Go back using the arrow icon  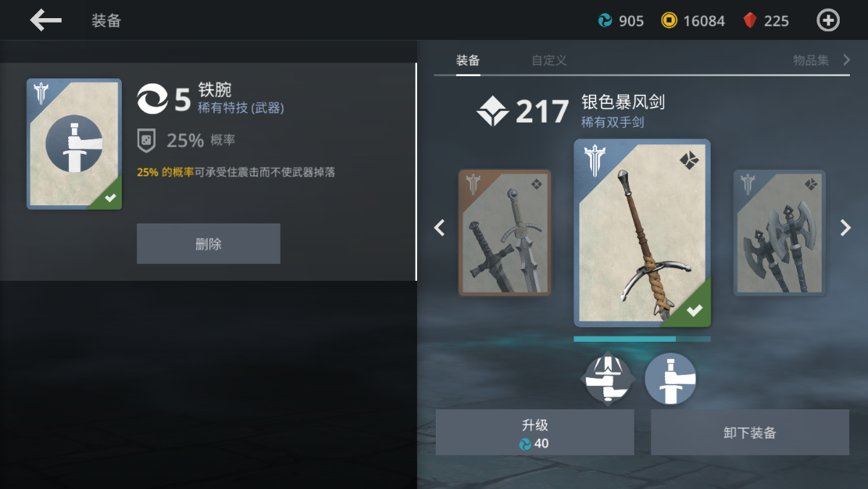coord(46,20)
